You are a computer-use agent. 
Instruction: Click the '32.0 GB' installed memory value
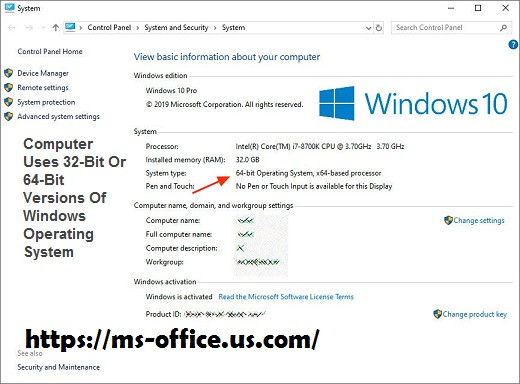(x=247, y=160)
